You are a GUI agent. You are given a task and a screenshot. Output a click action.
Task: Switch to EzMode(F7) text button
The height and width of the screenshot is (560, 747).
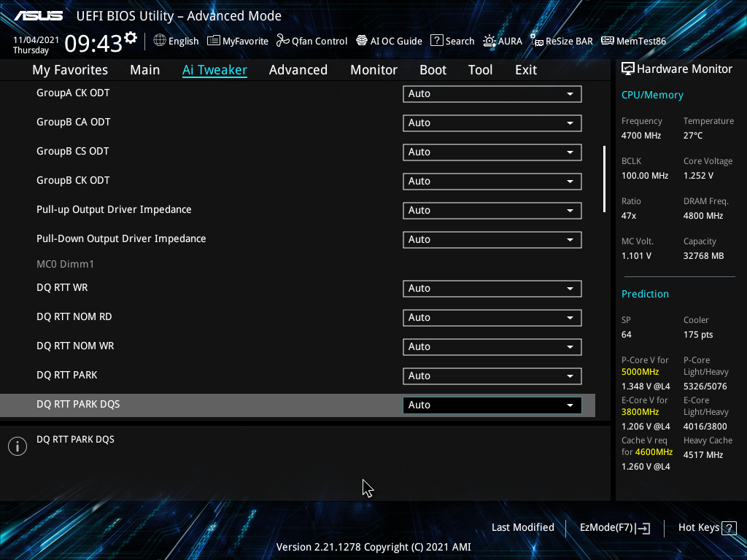606,528
